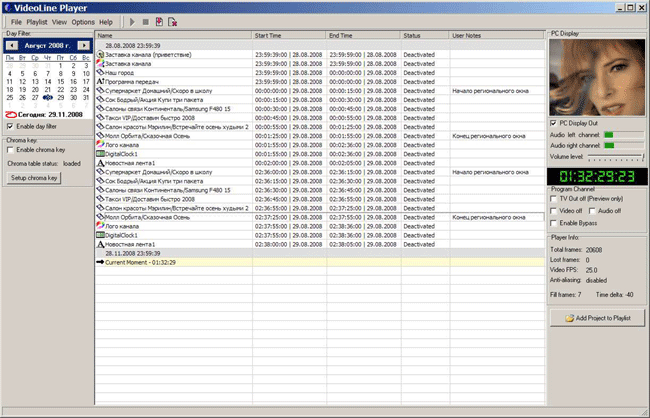Select day 29 in the August calendar
650x418 pixels.
click(x=61, y=97)
